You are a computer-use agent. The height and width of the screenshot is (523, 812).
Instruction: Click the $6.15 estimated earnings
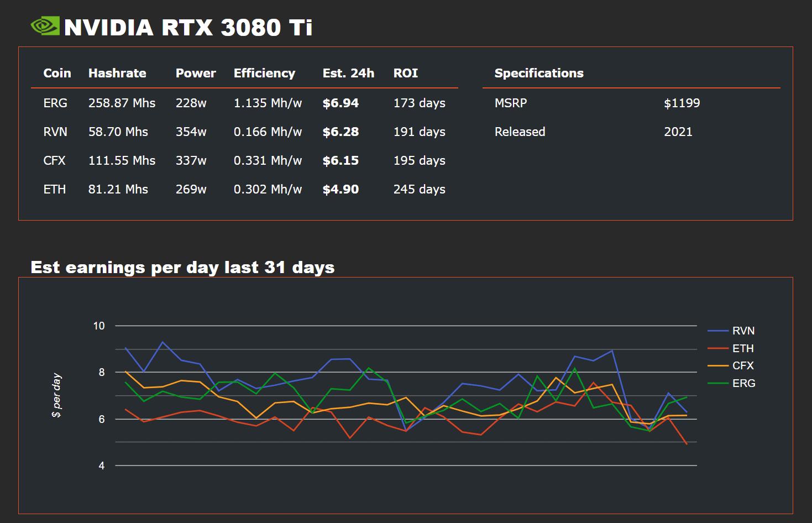coord(340,160)
